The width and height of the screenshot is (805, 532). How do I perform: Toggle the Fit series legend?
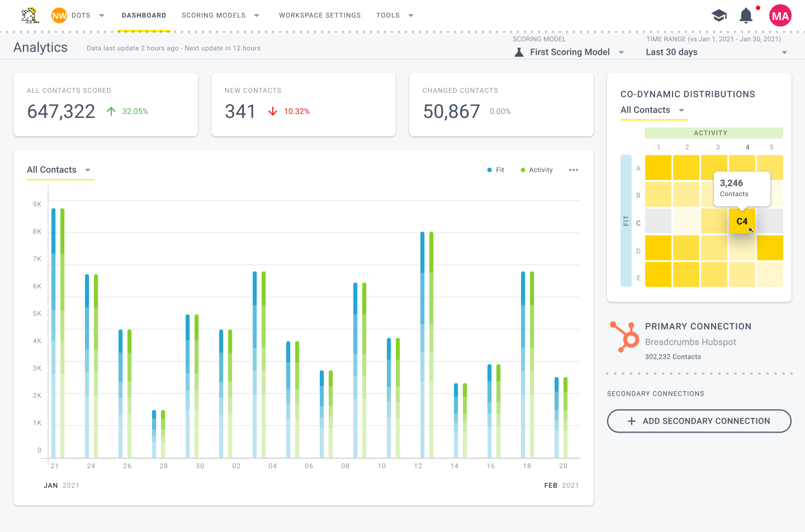[496, 170]
